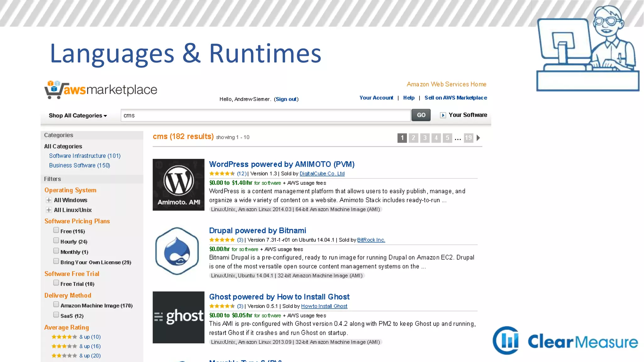The height and width of the screenshot is (362, 644).
Task: Open Drupal powered by Bitnami title
Action: coord(258,231)
